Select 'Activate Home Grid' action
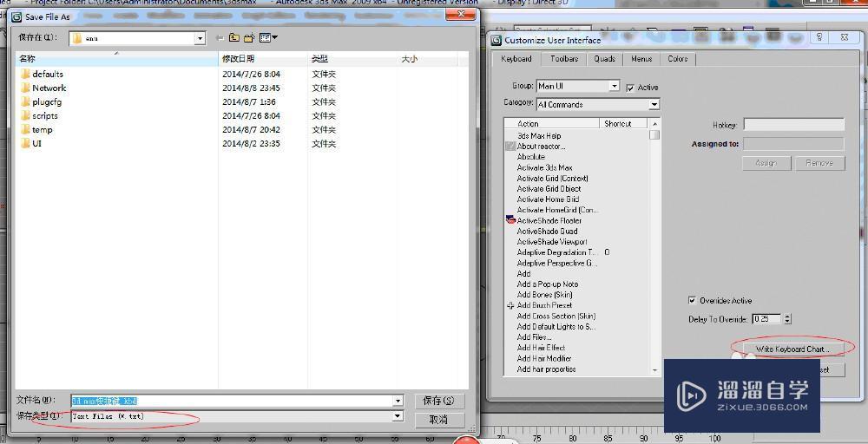 (548, 199)
